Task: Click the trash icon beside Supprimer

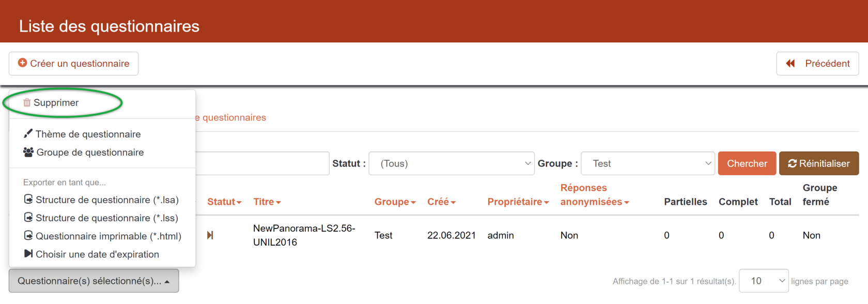Action: tap(27, 103)
